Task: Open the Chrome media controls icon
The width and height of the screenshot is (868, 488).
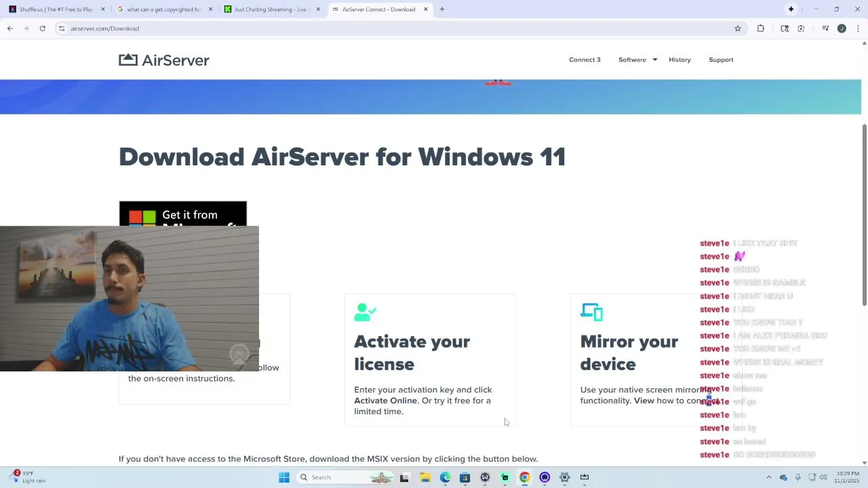Action: click(825, 28)
